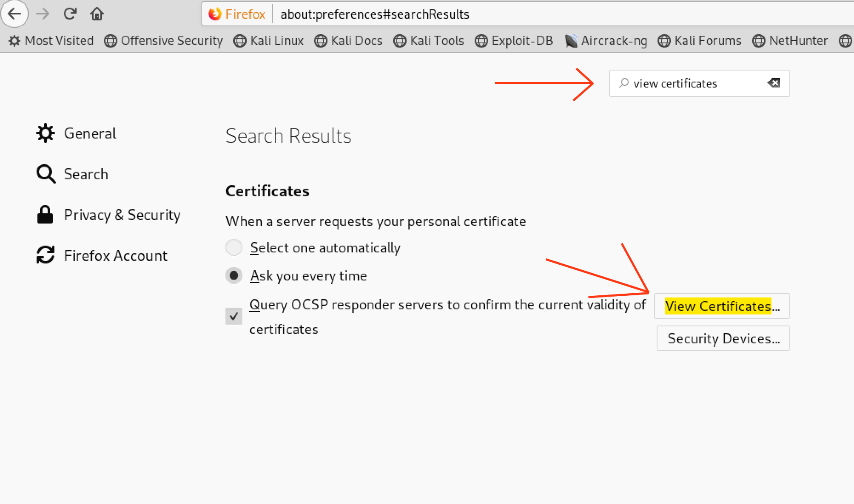Click the globe icon beside Kali Forums

click(x=664, y=41)
